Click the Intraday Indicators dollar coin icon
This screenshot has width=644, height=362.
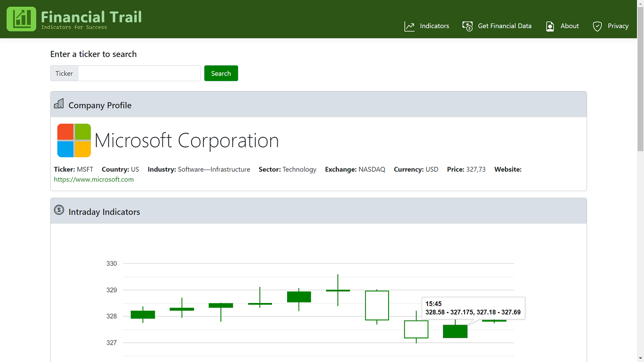tap(59, 210)
